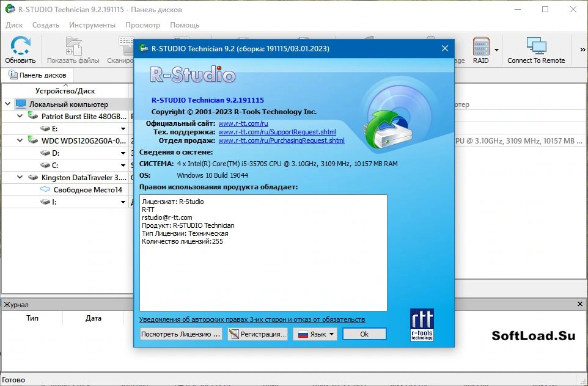Screen dimensions: 588x386
Task: Collapse the Patriot Burst Elite 480GB node
Action: pos(20,116)
